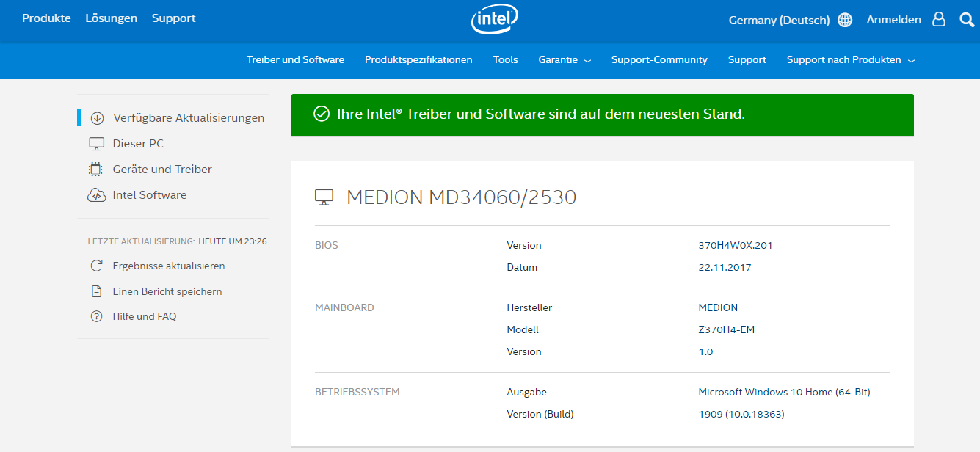Click the download arrow icon beside Verfügbare Aktualisierungen
The height and width of the screenshot is (452, 980).
point(97,118)
